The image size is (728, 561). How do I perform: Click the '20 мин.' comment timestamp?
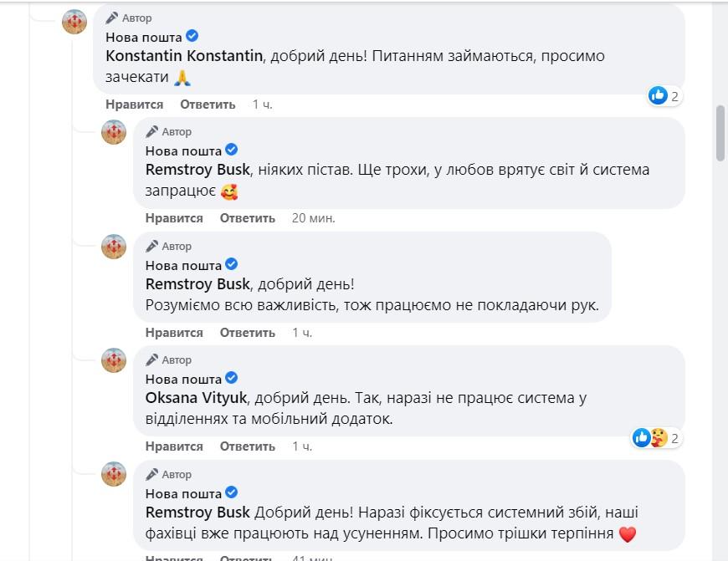[x=313, y=218]
